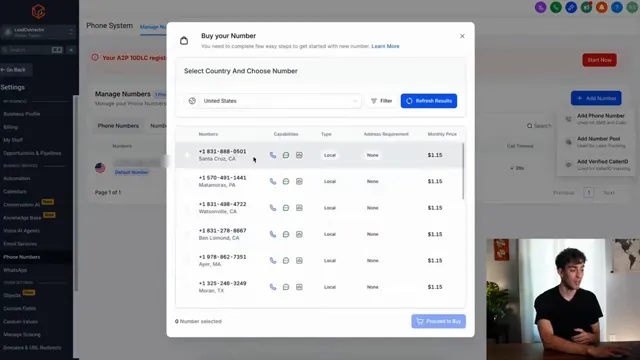This screenshot has height=360, width=640.
Task: Open the LeadConnector account switcher
Action: [38, 32]
